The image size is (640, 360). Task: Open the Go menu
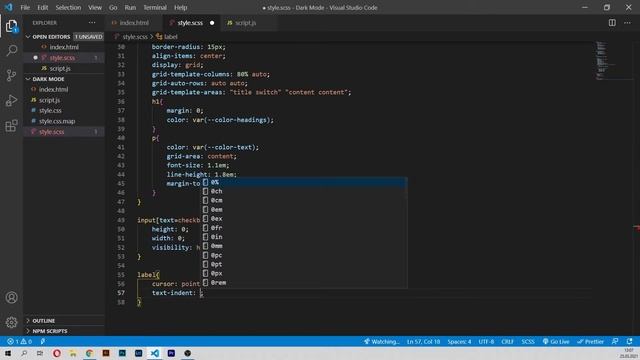[x=113, y=7]
